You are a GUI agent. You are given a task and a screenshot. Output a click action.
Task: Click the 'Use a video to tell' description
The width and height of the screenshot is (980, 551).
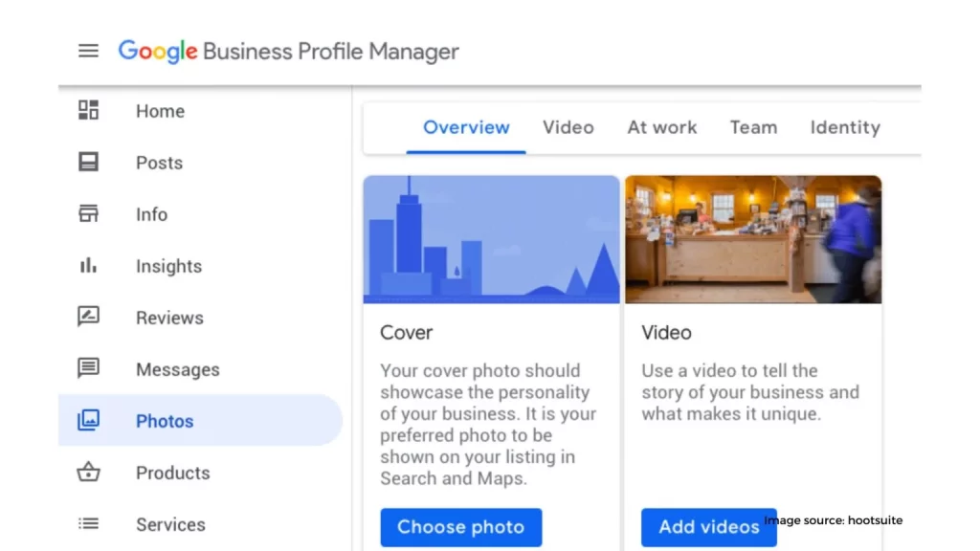750,392
